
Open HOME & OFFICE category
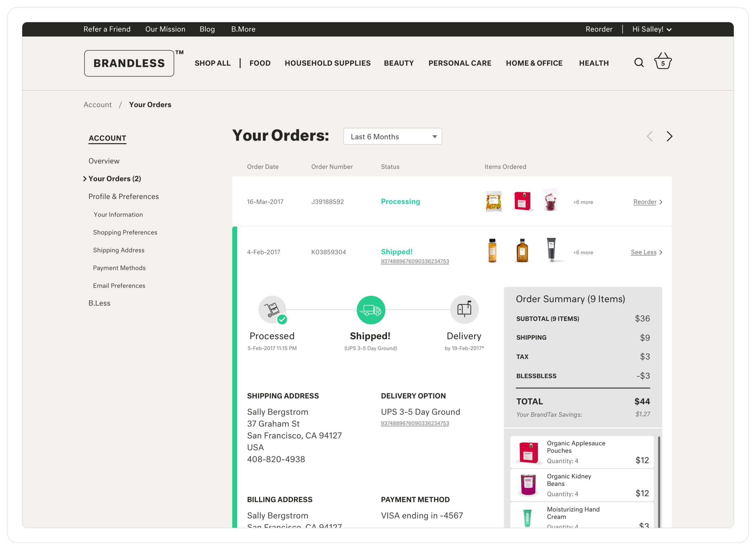pos(534,63)
